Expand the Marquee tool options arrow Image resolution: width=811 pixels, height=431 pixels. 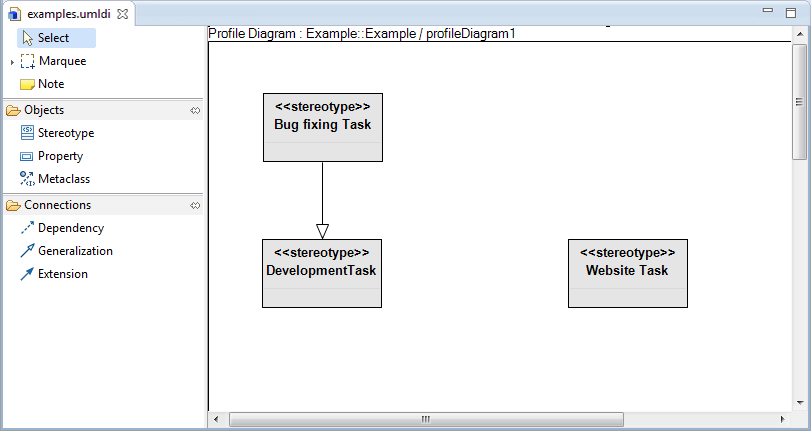tap(12, 62)
